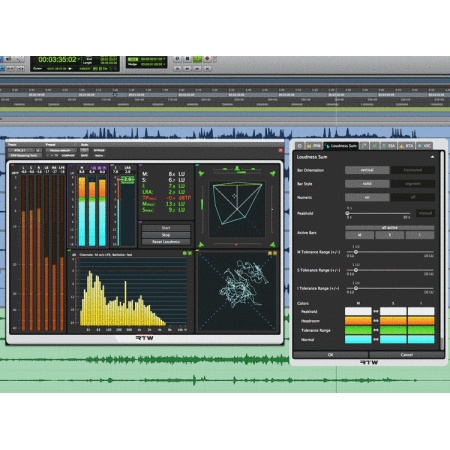The height and width of the screenshot is (450, 450).
Task: Choose segment Bar Style
Action: click(x=413, y=184)
